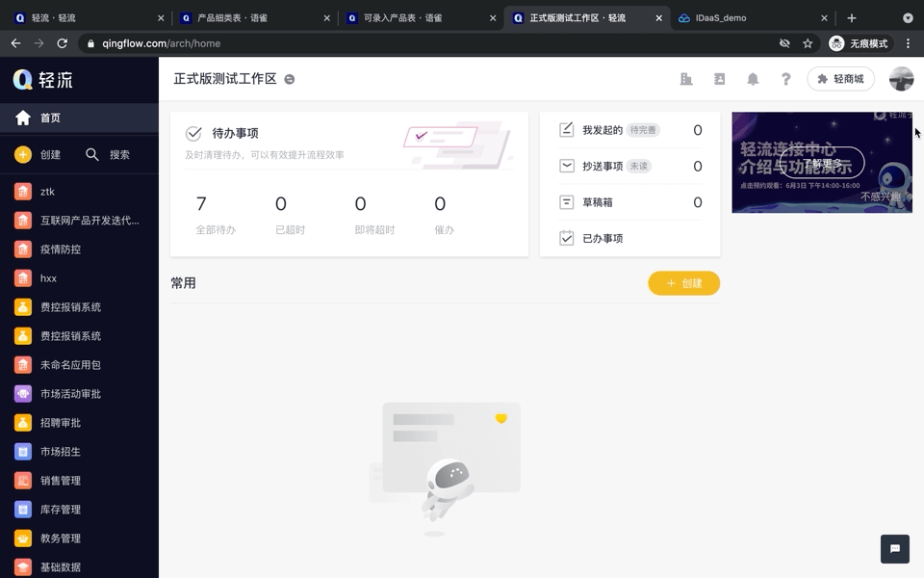Open user avatar menu
This screenshot has width=924, height=578.
pos(901,78)
